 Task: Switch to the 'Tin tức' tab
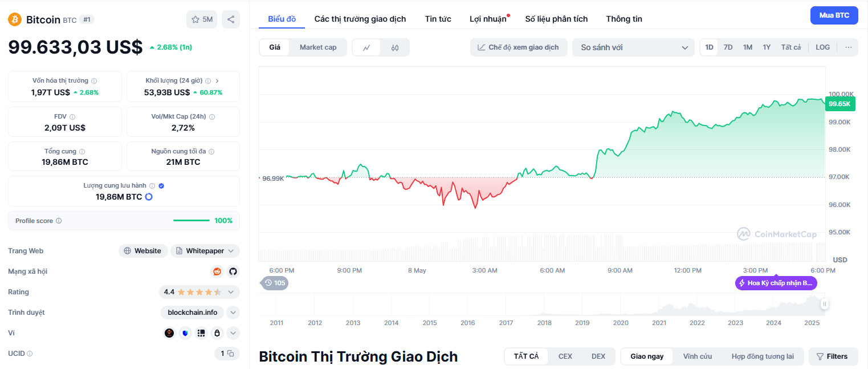(x=438, y=18)
